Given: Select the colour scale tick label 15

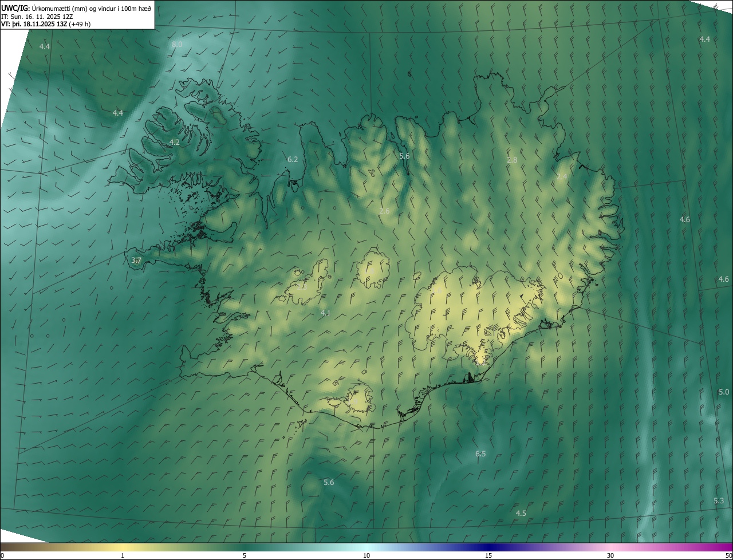Looking at the screenshot, I should coord(488,555).
